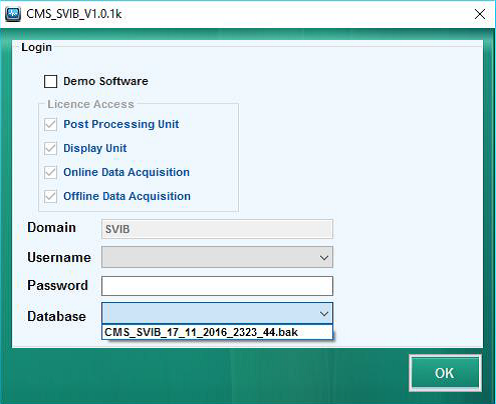
Task: Click the Demo Software label text
Action: 106,81
